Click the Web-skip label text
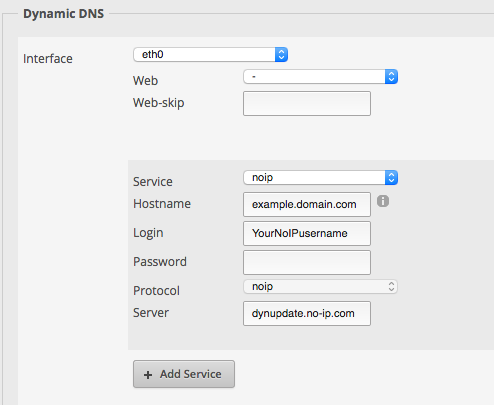 (x=159, y=103)
